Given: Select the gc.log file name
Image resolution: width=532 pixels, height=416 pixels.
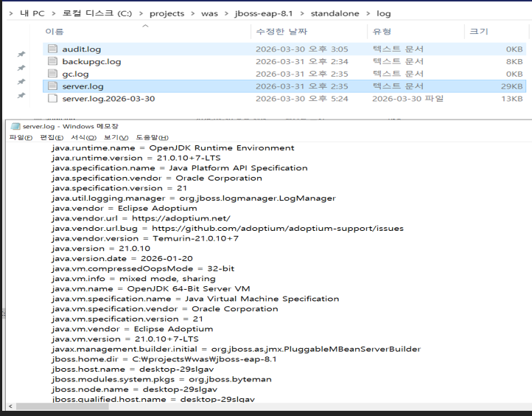Looking at the screenshot, I should [x=75, y=74].
